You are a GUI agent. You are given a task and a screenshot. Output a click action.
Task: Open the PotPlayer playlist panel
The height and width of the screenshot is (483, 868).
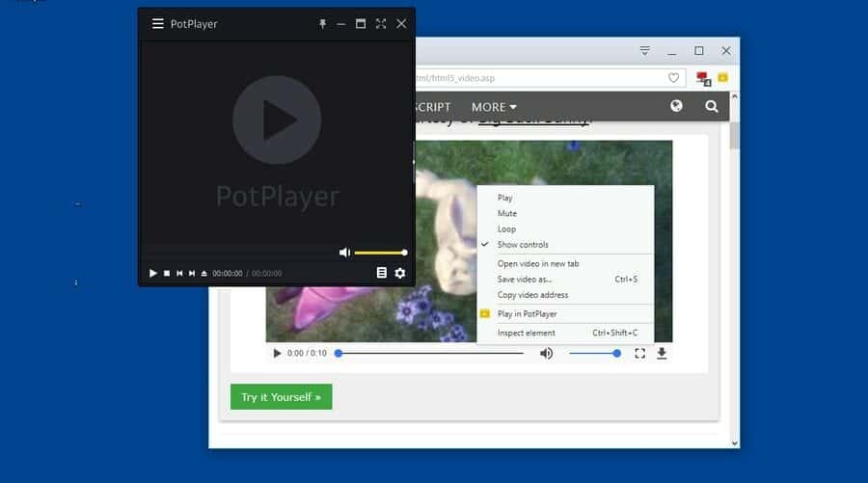(x=381, y=273)
